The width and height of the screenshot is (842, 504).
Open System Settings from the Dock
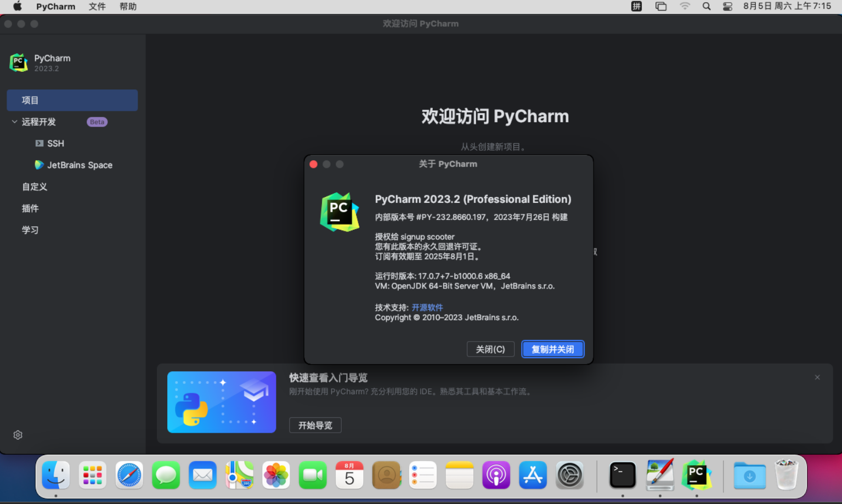tap(569, 475)
